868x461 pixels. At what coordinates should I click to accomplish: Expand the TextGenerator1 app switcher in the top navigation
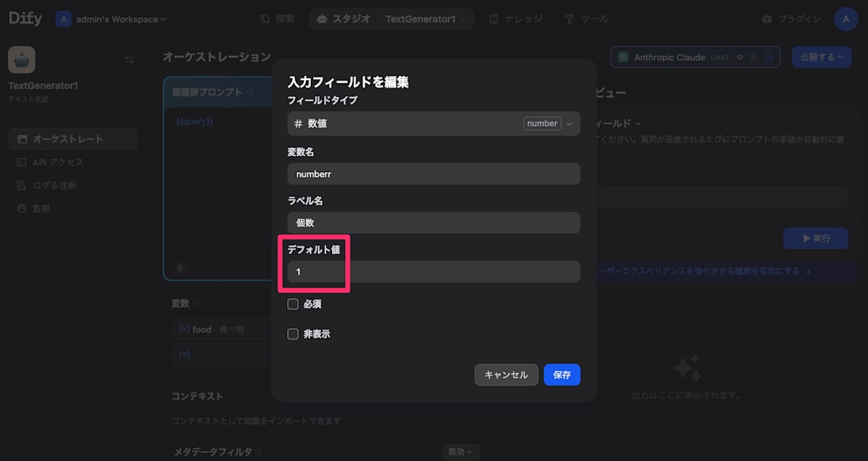pyautogui.click(x=426, y=19)
